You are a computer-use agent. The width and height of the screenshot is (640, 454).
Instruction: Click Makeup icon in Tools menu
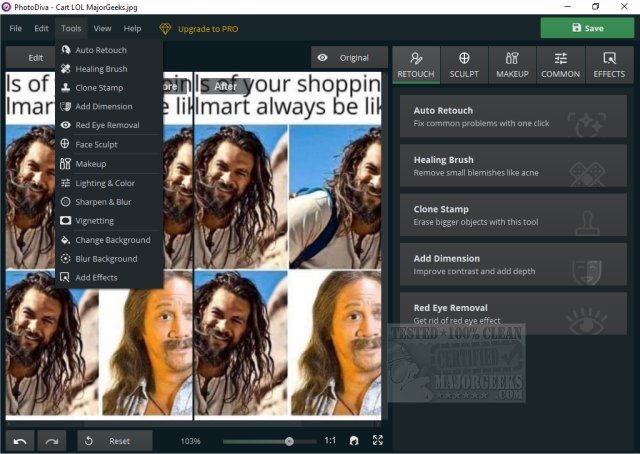[65, 163]
